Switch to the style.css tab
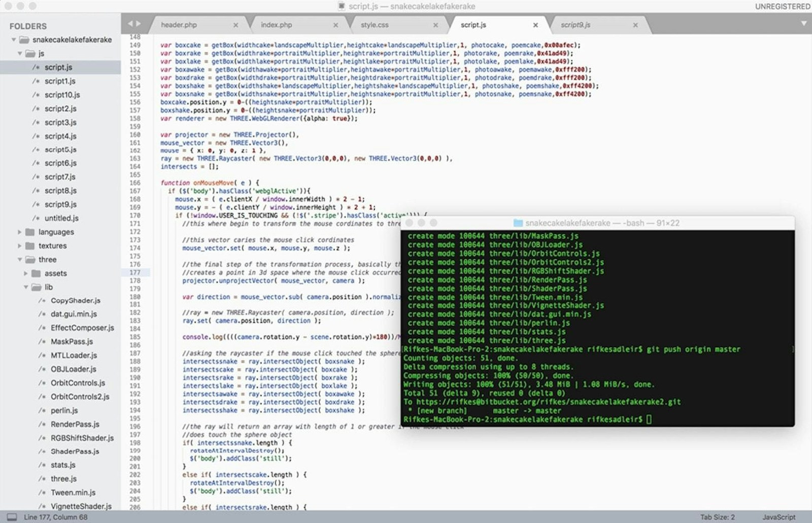This screenshot has height=523, width=812. coord(375,25)
